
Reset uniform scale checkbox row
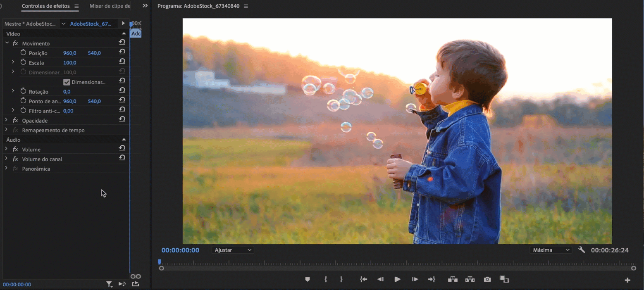coord(122,81)
